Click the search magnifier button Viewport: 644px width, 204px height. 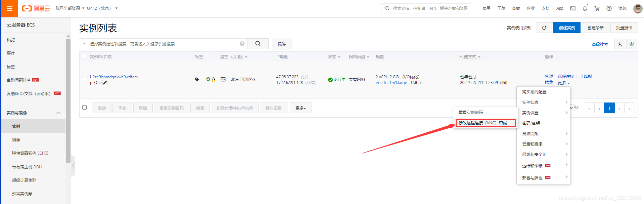[258, 44]
